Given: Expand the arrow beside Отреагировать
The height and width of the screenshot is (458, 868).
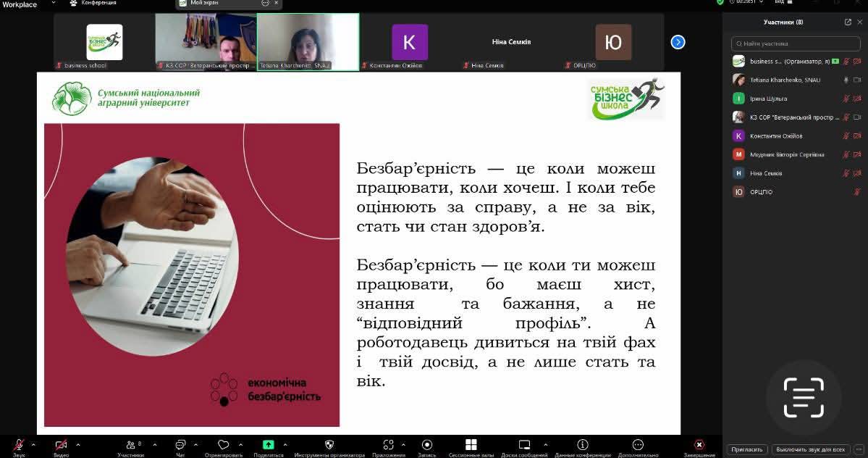Looking at the screenshot, I should (x=240, y=444).
